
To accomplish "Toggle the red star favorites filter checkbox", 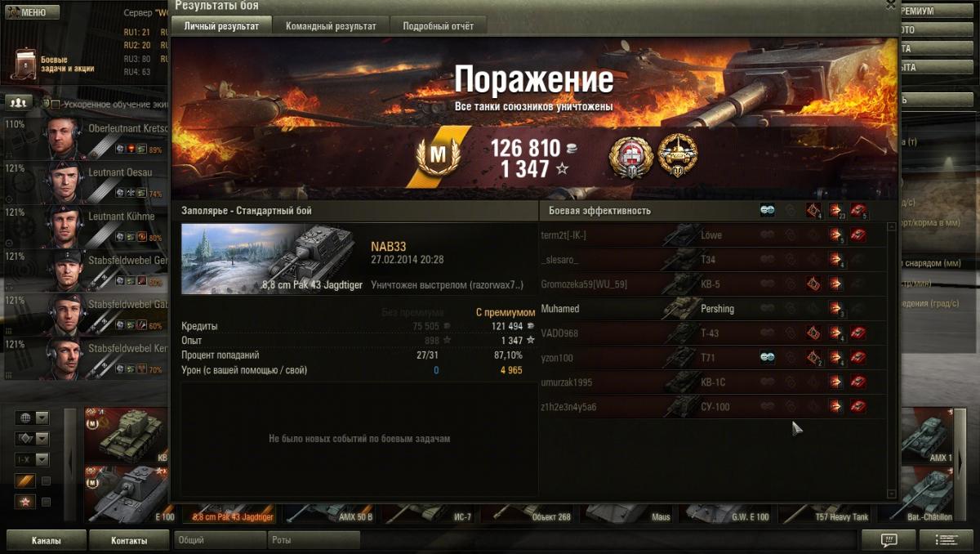I will coord(47,502).
